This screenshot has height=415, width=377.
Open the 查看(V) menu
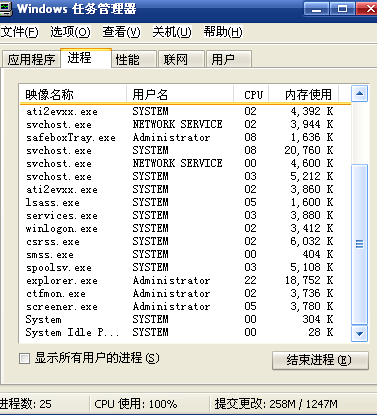click(x=121, y=32)
